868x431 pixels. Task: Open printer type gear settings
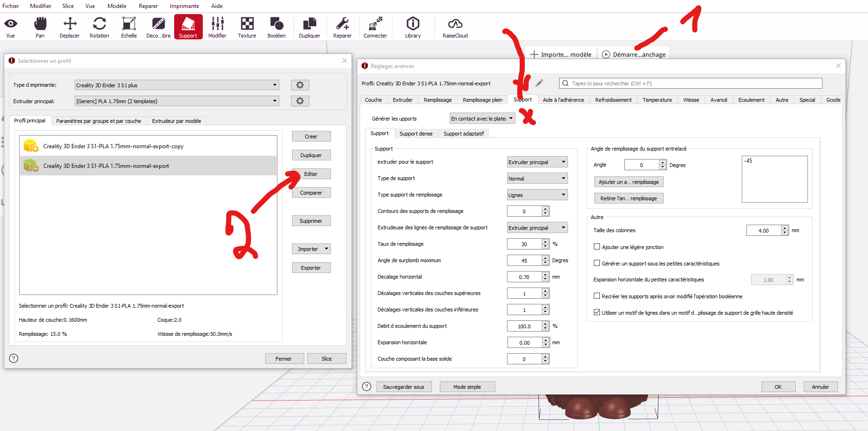click(300, 85)
